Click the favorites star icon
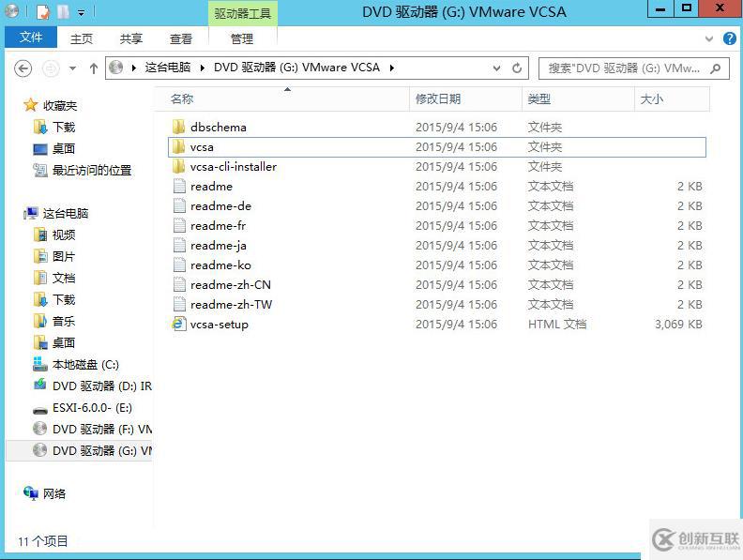This screenshot has height=560, width=743. [x=30, y=105]
